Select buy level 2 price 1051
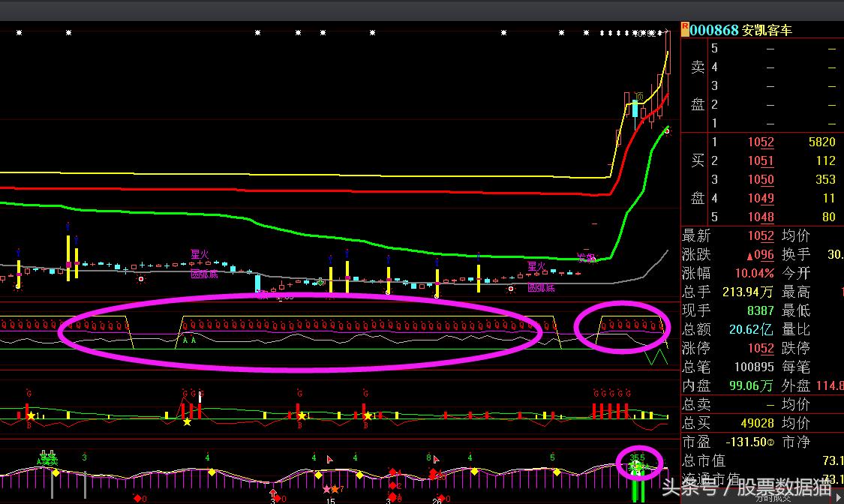This screenshot has height=504, width=844. 761,160
